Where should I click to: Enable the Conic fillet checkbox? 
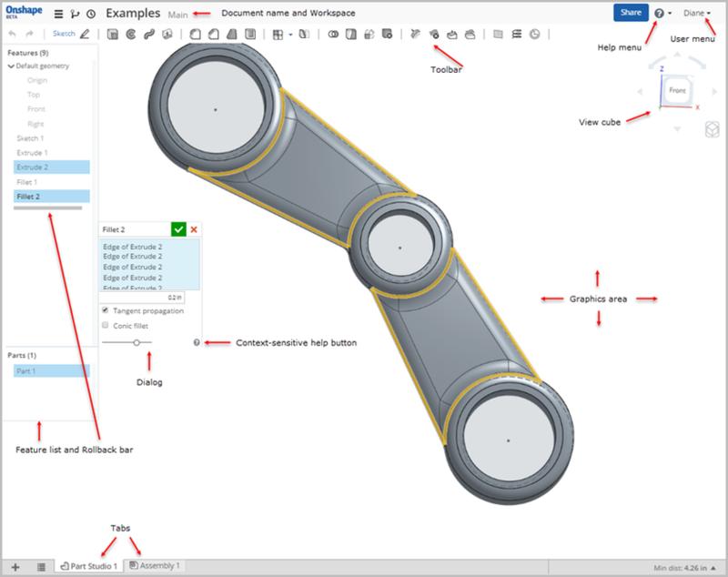coord(106,325)
